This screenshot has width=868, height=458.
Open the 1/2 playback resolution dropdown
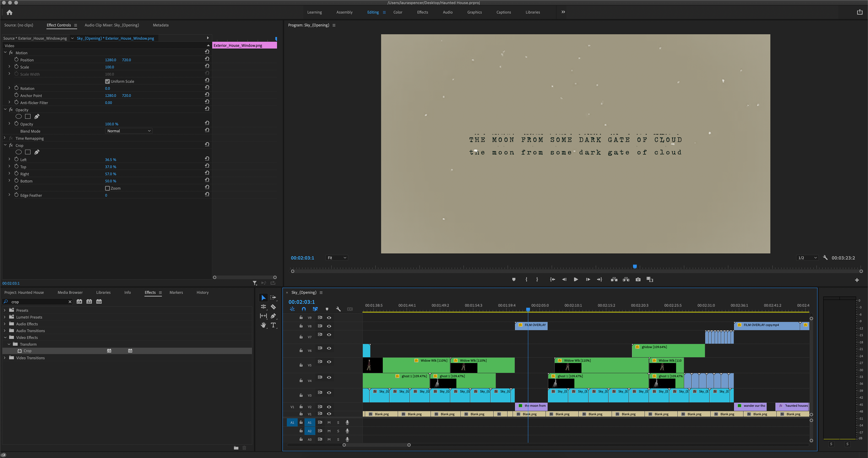tap(807, 258)
